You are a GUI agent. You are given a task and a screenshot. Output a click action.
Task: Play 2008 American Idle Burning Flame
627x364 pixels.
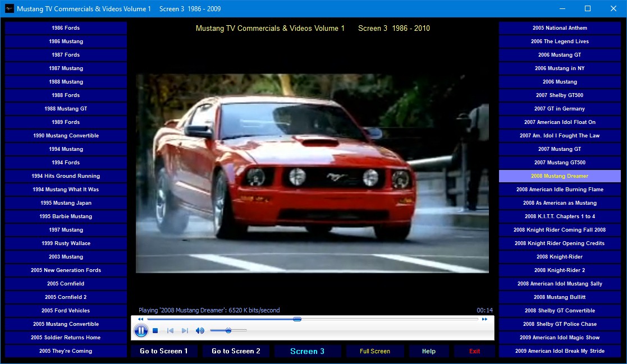click(560, 190)
